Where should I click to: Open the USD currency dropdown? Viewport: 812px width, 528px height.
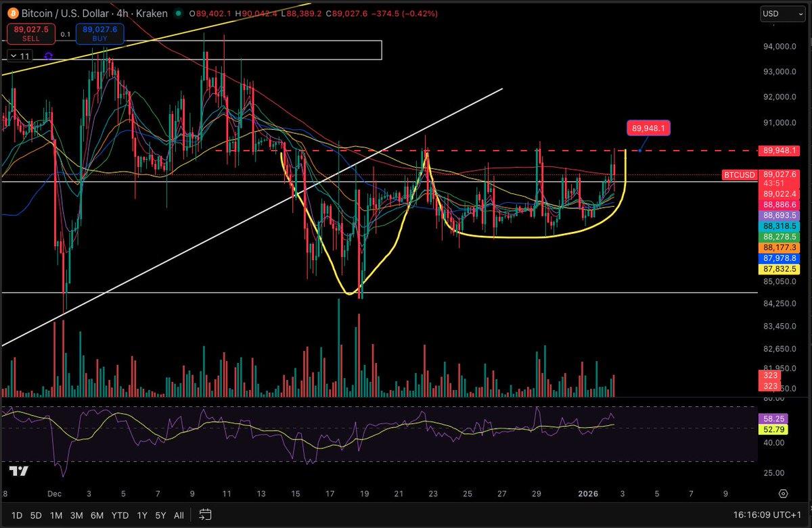(782, 14)
